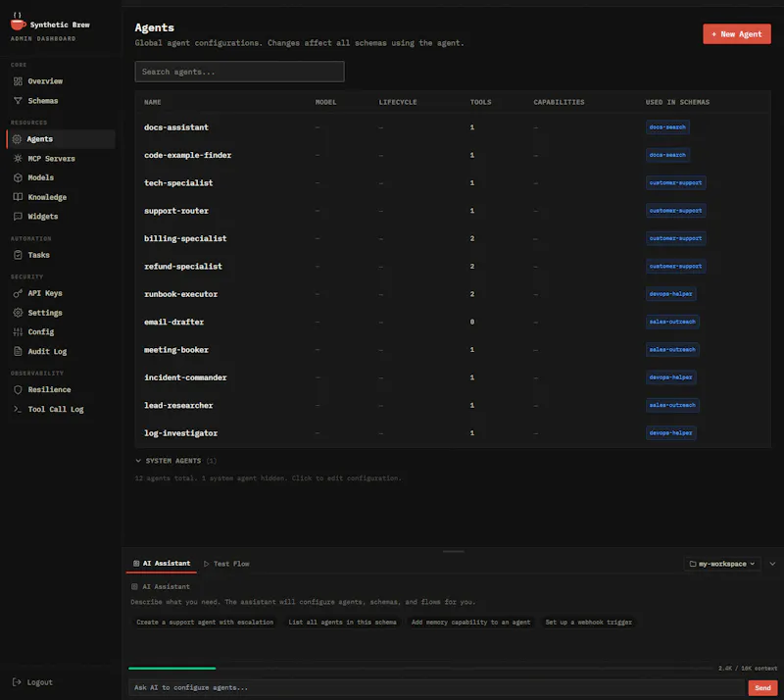
Task: Open the tech-specialist agent
Action: [x=453, y=183]
